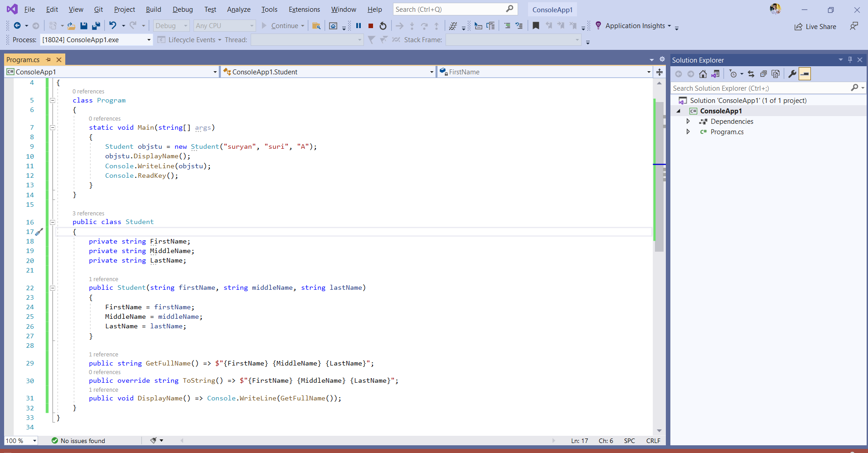Save Program.cs with the disk icon
Screen dimensions: 868x453
pos(83,25)
